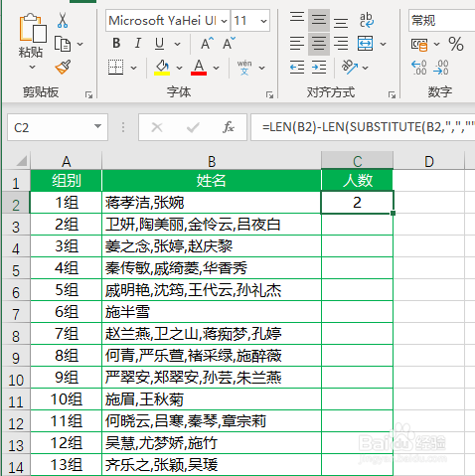Open clipboard group dialog launcher

pos(88,95)
